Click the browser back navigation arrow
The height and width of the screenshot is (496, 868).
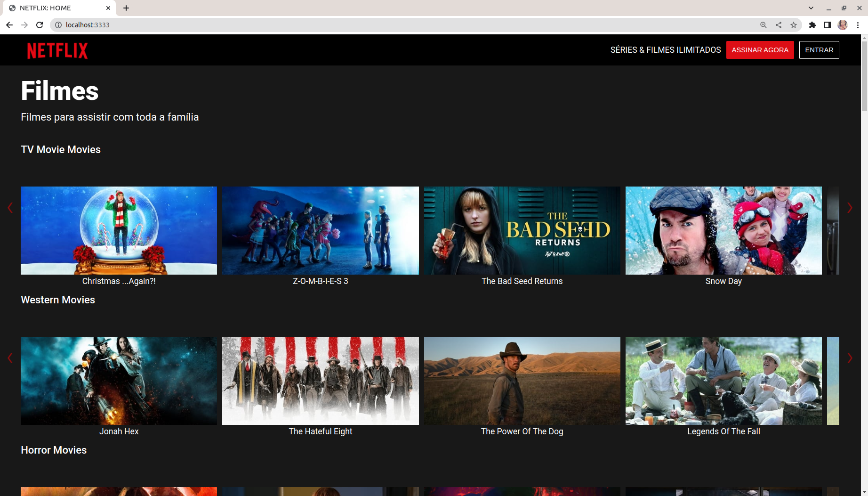(9, 25)
